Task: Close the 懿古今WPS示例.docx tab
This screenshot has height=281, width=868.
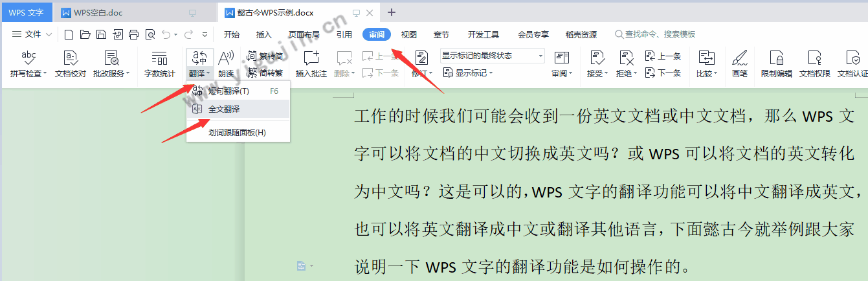Action: [369, 12]
